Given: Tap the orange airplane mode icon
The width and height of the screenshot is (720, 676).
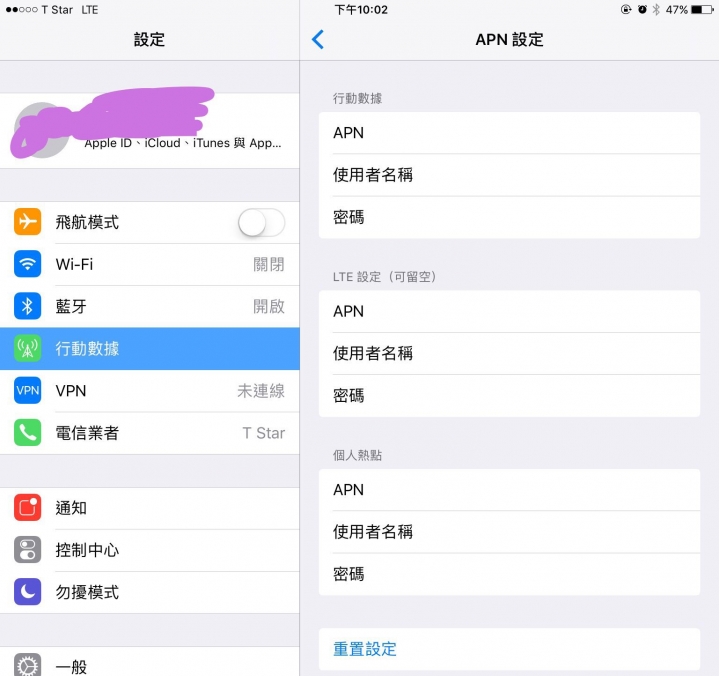Looking at the screenshot, I should [x=28, y=222].
